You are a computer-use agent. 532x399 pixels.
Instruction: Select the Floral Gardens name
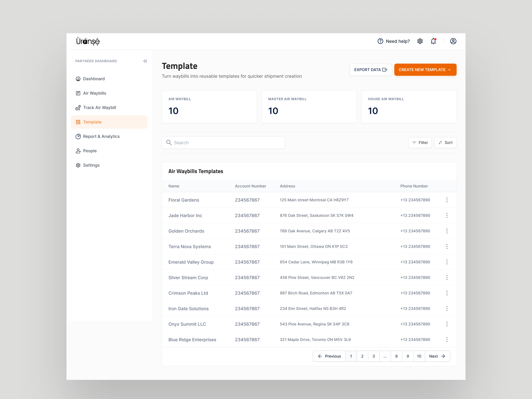tap(184, 200)
